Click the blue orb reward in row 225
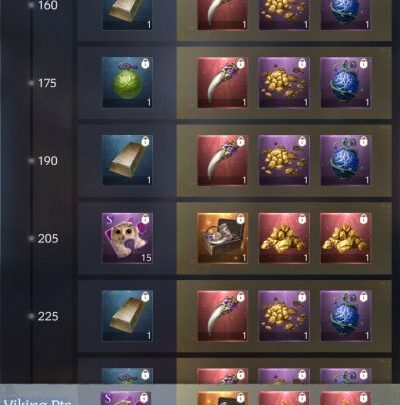Image resolution: width=400 pixels, height=405 pixels. (x=346, y=316)
